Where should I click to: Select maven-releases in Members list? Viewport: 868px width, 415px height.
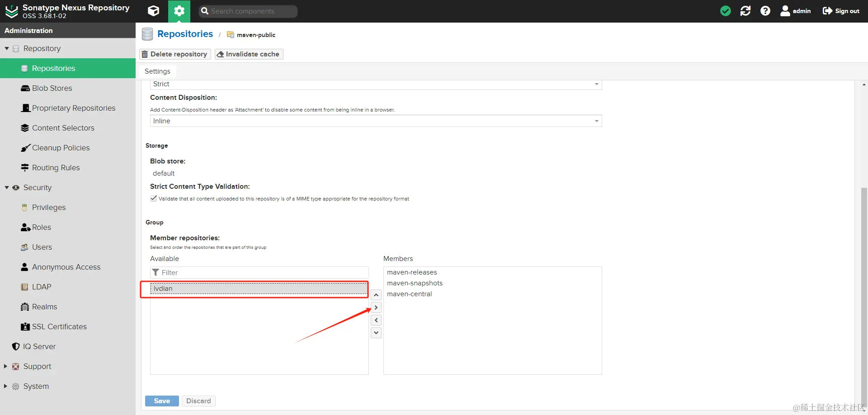[x=412, y=272]
